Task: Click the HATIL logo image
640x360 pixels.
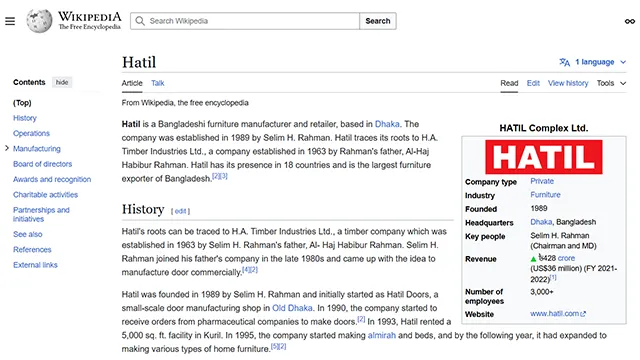Action: click(544, 157)
